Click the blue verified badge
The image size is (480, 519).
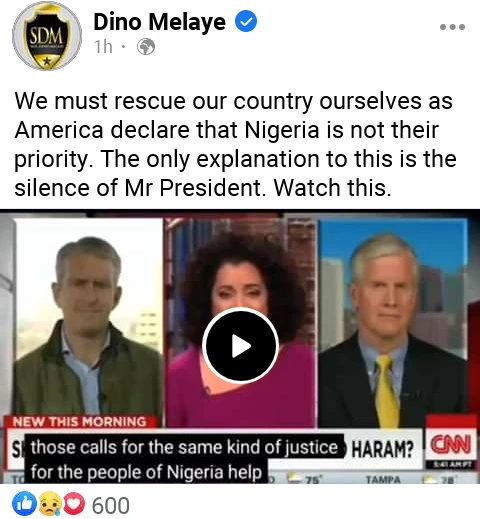246,21
